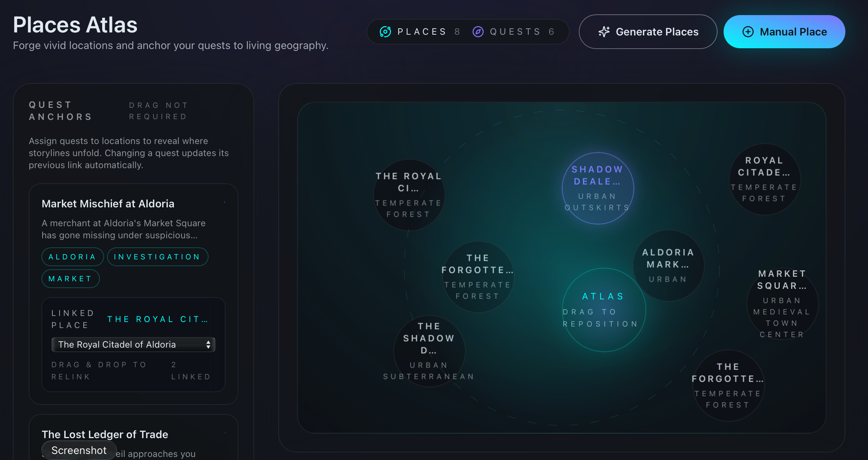Select The Shadow D... urban subterranean node
868x460 pixels.
coord(429,351)
